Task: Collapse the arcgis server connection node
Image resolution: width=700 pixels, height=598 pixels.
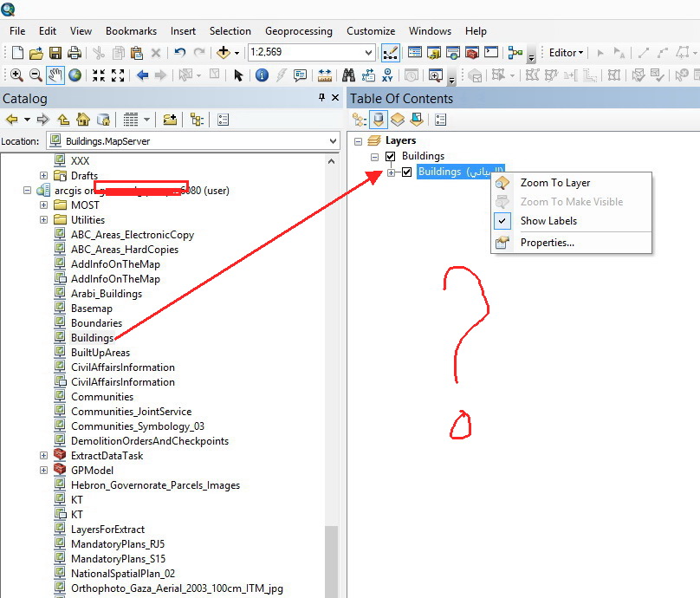Action: tap(27, 191)
